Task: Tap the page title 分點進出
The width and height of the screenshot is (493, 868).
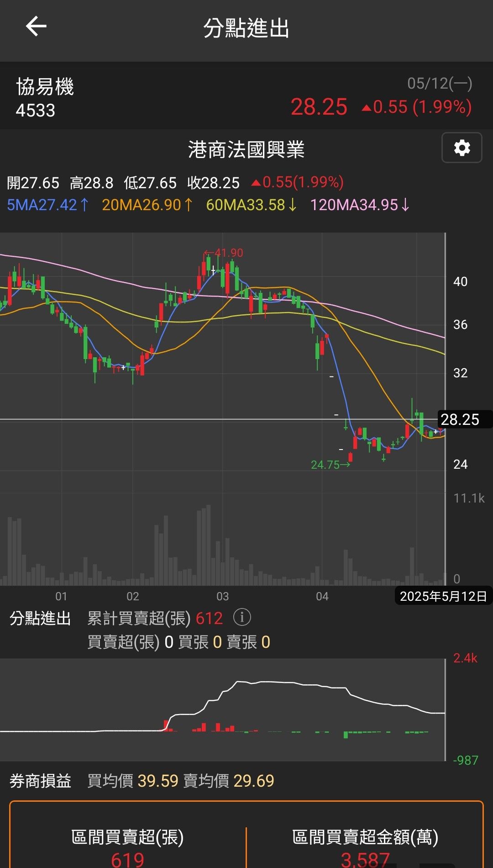Action: [246, 28]
